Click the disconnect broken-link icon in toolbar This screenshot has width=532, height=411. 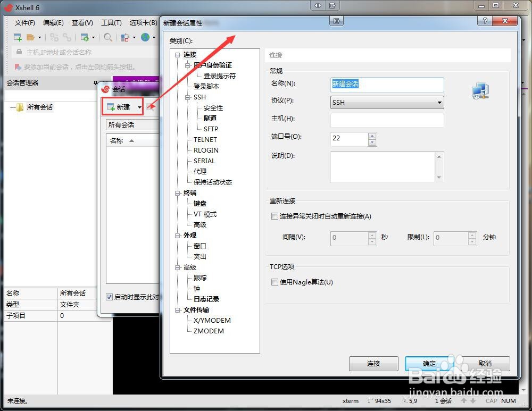tap(54, 37)
